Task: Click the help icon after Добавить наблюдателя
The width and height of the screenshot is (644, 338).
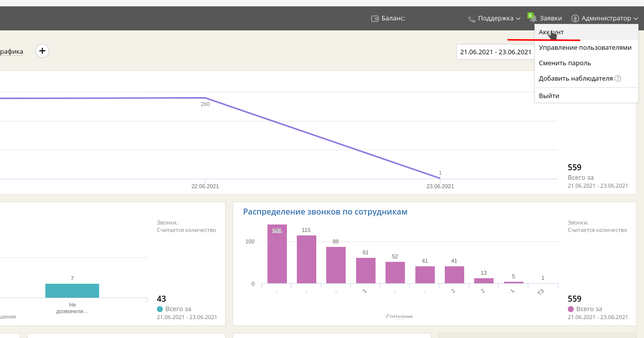Action: 618,79
